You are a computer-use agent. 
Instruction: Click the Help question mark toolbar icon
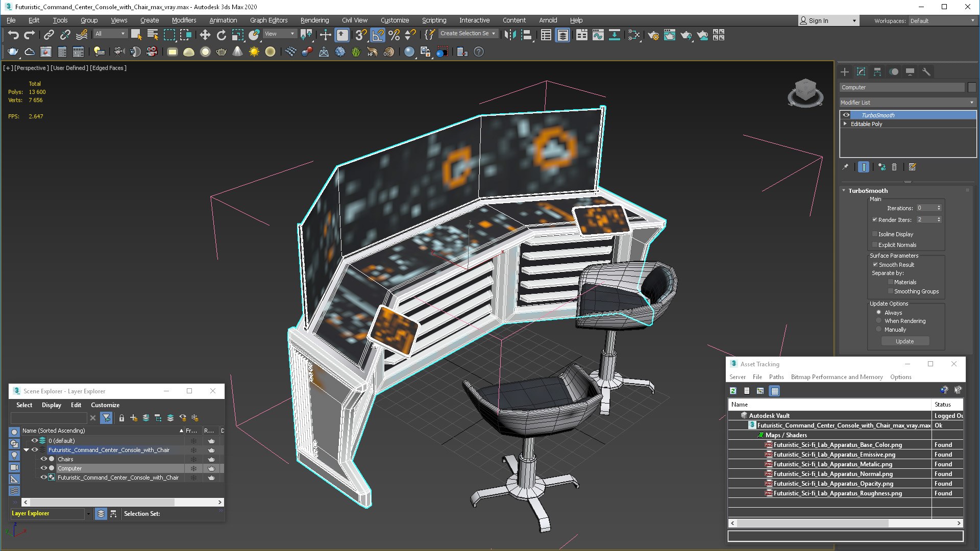pyautogui.click(x=479, y=52)
